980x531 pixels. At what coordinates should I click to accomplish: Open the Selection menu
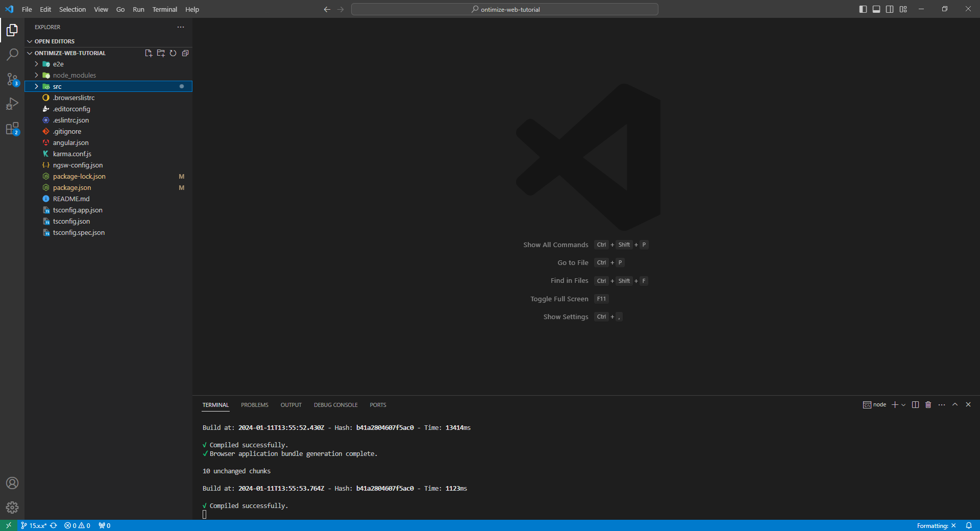click(72, 9)
